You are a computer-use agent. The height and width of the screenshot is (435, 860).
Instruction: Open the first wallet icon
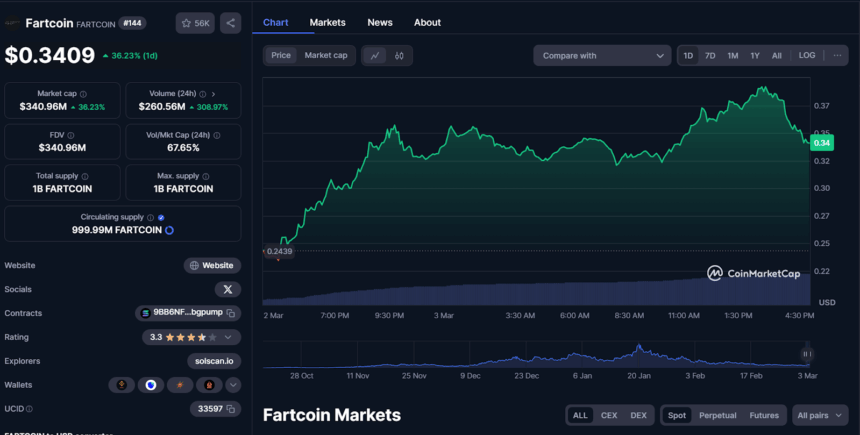pos(121,385)
